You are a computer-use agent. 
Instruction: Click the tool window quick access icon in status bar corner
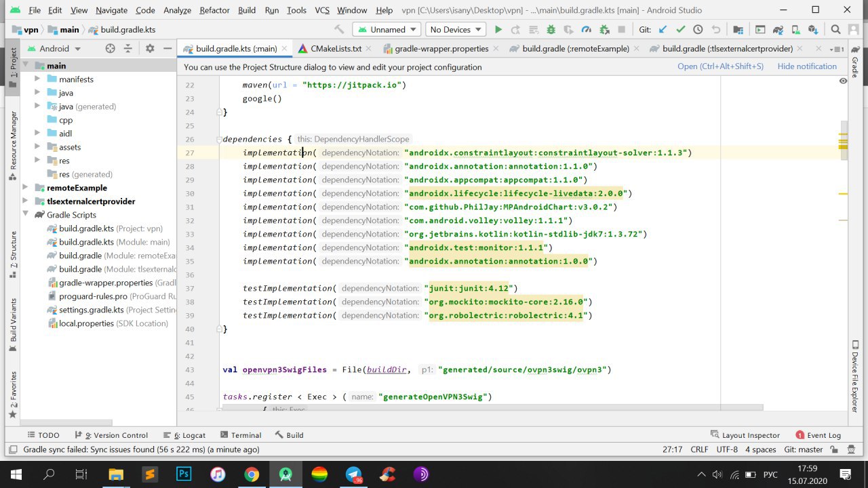(x=12, y=450)
